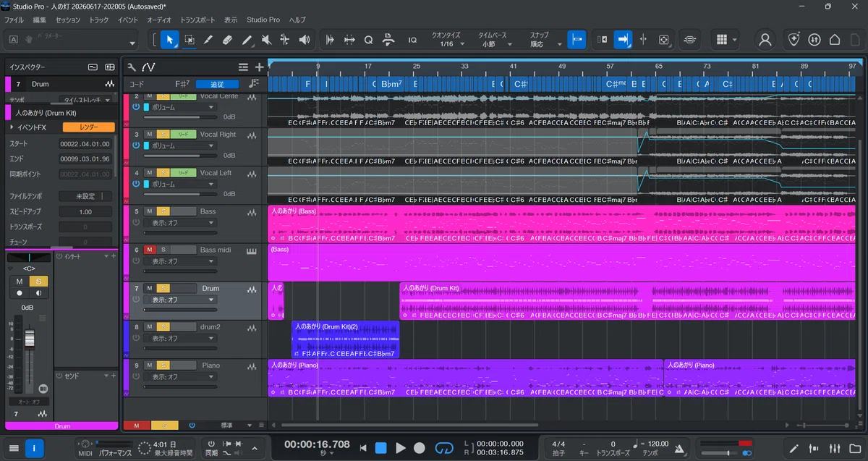The image size is (868, 461).
Task: Click the Stop button in transport
Action: click(x=380, y=448)
